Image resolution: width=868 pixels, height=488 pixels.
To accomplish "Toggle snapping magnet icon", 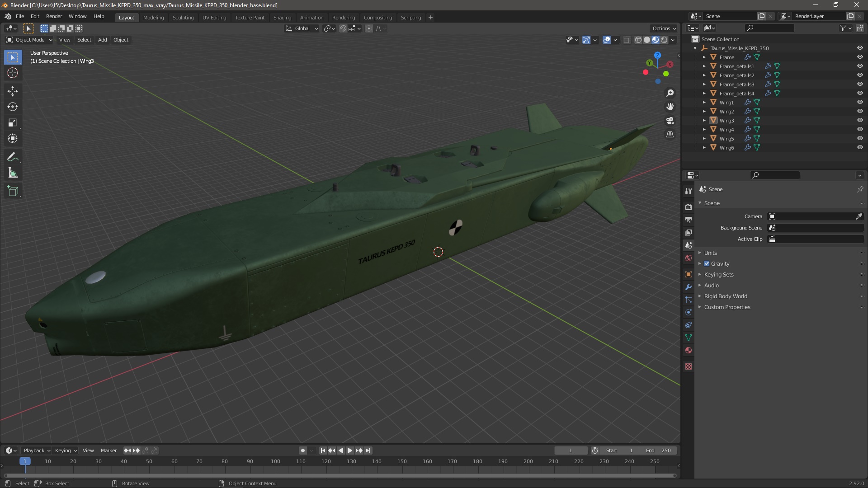I will (343, 28).
